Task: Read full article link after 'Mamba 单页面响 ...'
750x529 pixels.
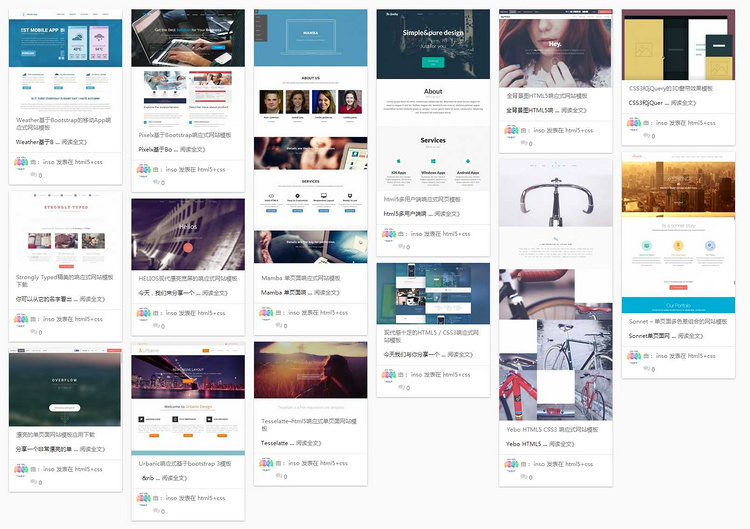Action: 327,293
